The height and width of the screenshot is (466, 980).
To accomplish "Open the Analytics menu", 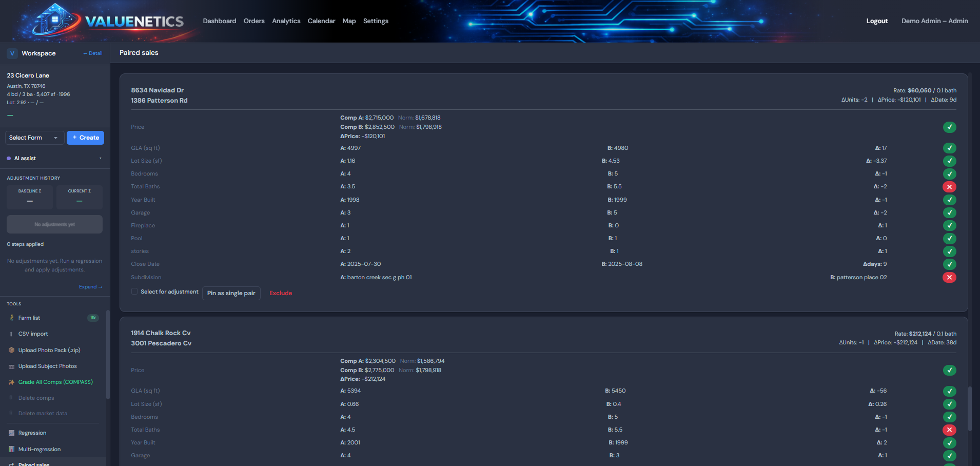I will pos(286,21).
